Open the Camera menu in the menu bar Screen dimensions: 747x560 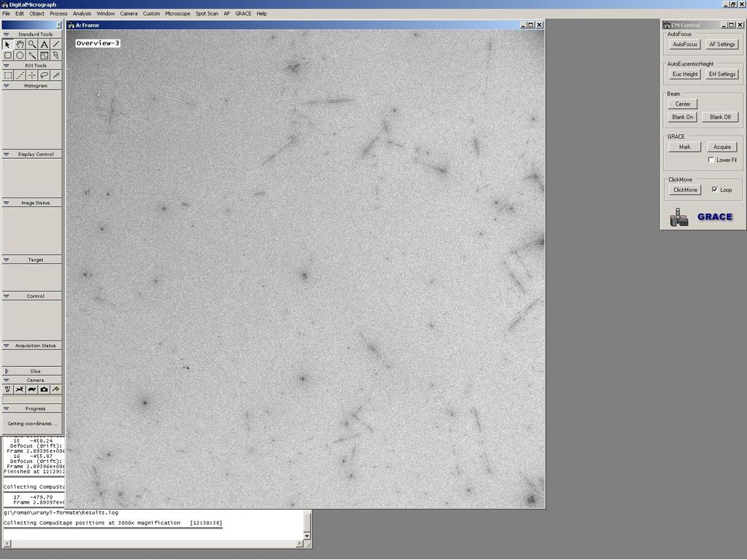(x=128, y=14)
